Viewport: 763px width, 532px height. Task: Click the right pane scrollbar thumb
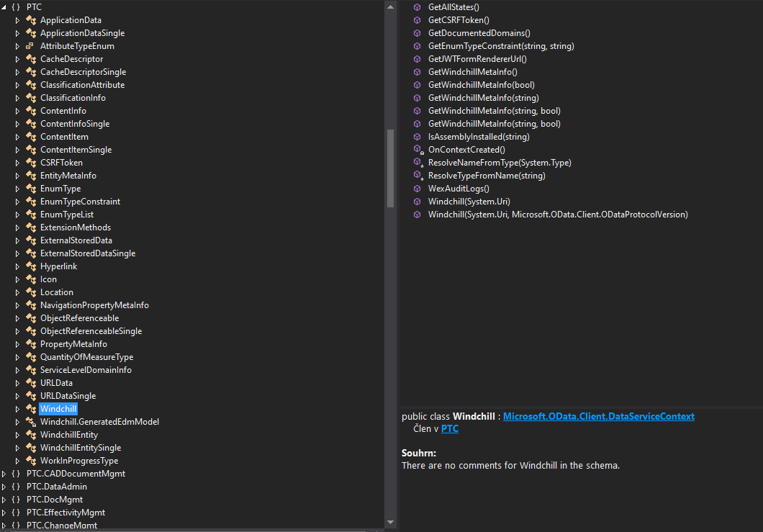point(390,169)
